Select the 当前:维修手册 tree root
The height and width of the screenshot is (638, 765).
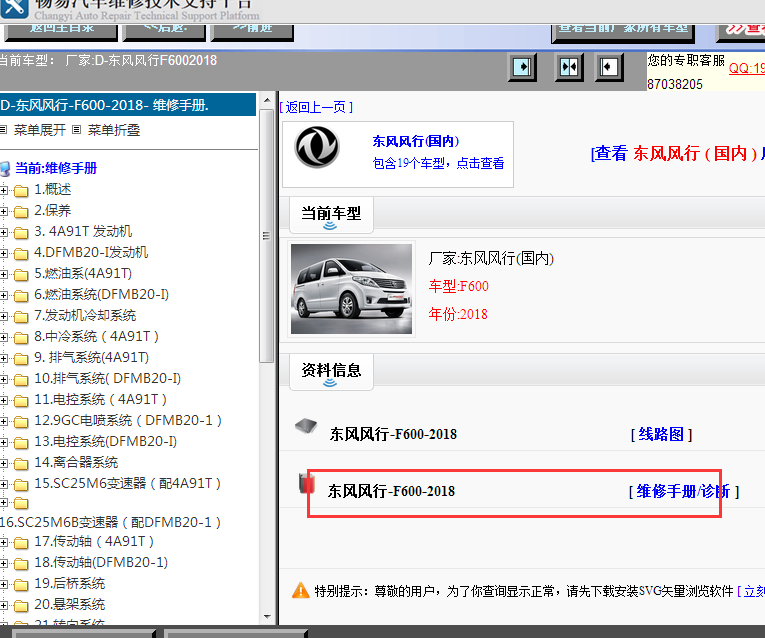point(56,168)
